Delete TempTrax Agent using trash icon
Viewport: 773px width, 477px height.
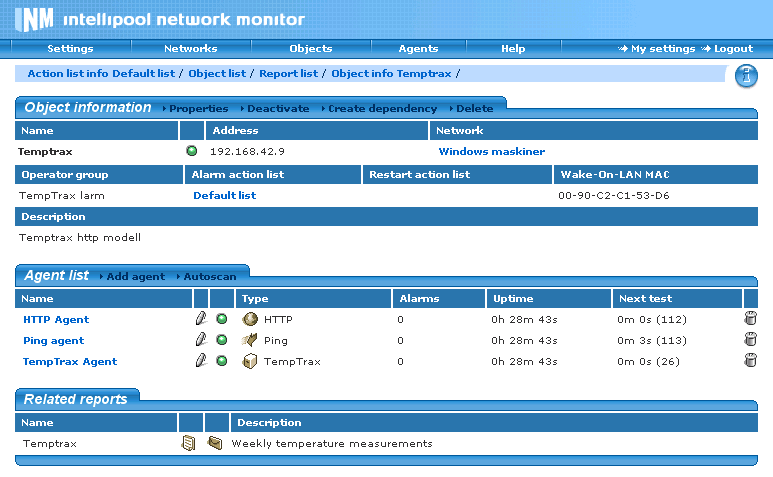(751, 361)
